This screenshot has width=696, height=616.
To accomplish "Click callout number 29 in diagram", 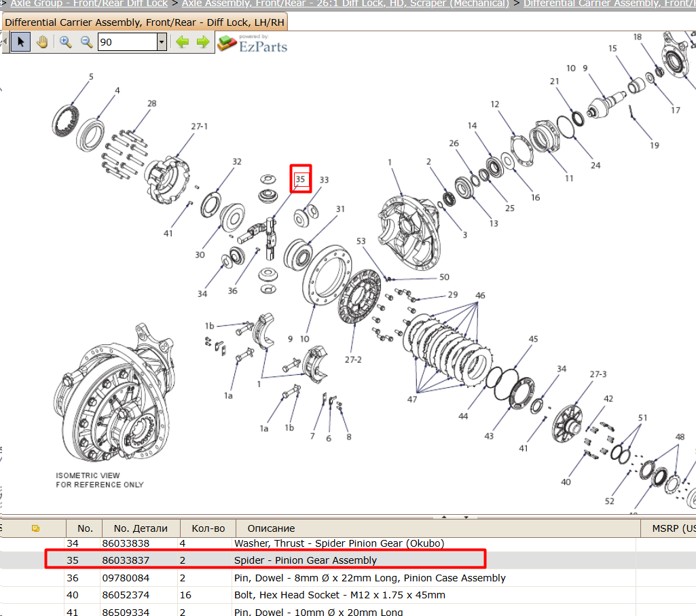I will click(453, 295).
